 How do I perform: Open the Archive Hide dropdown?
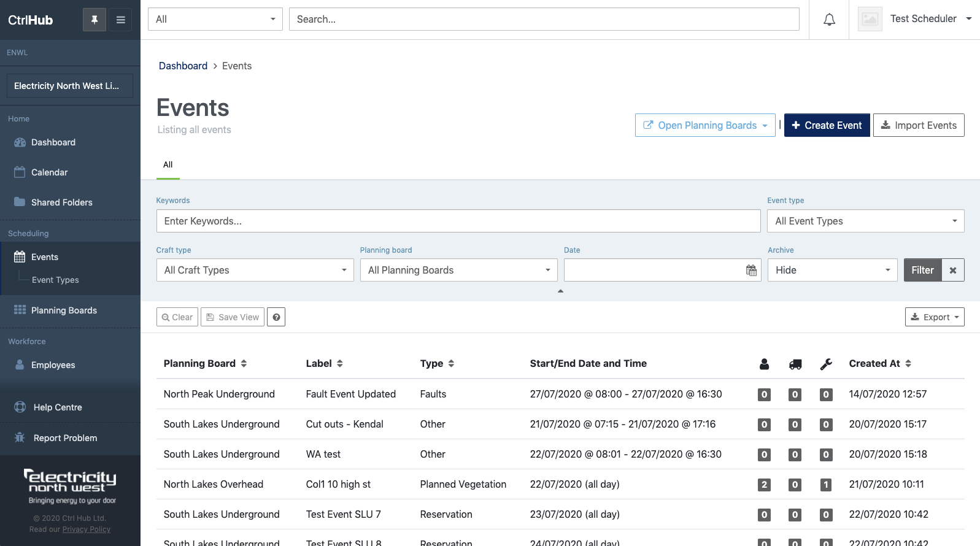(832, 271)
